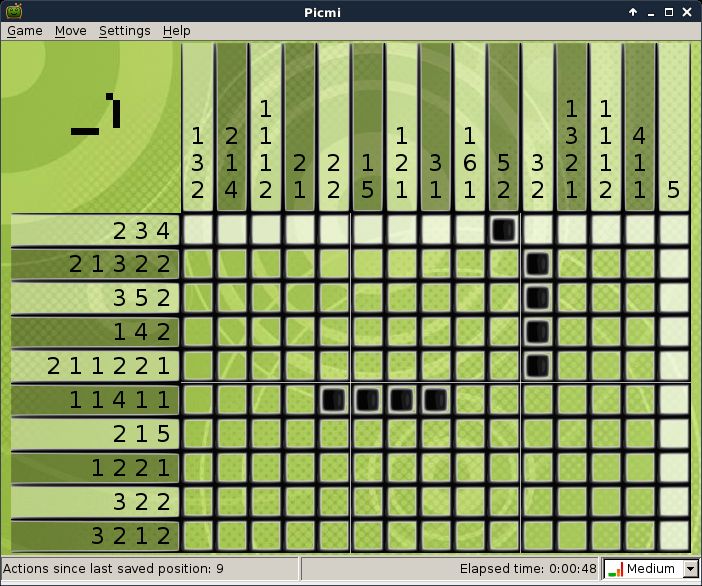Click the filled black cell in row 2 3 4
Screen dimensions: 702x586
[503, 230]
